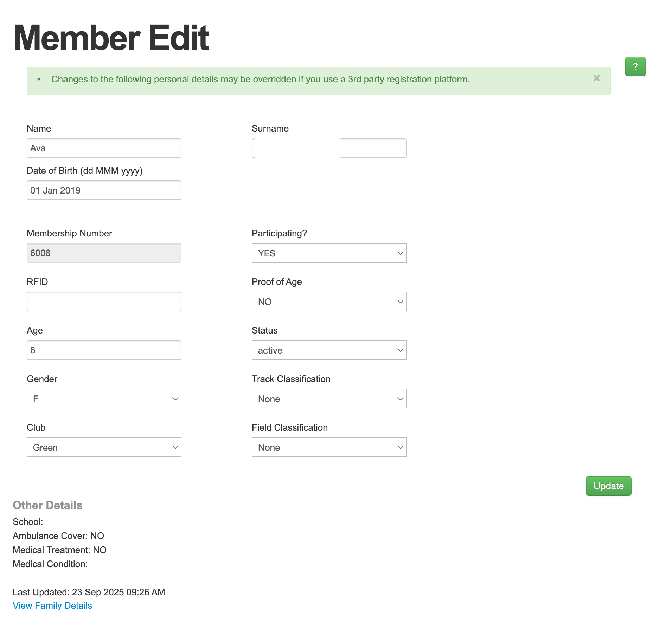Focus the Surname input field

329,148
